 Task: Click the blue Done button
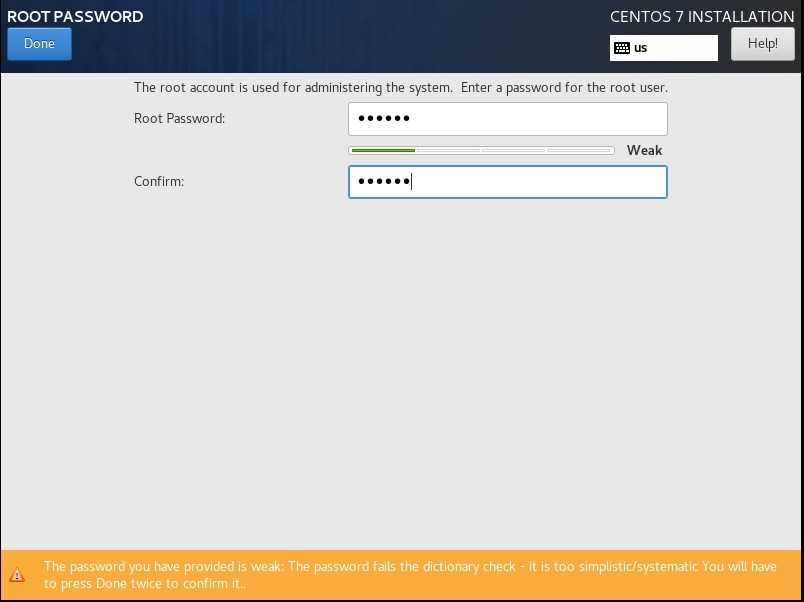pos(39,44)
